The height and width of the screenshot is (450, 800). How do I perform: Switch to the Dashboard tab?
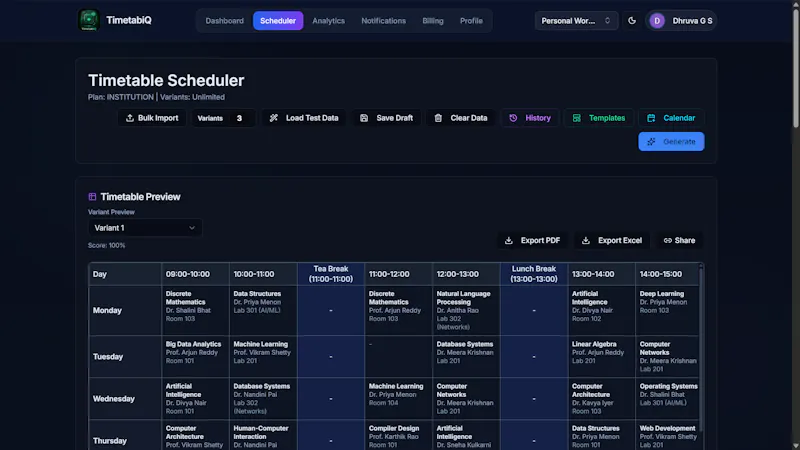click(x=224, y=21)
